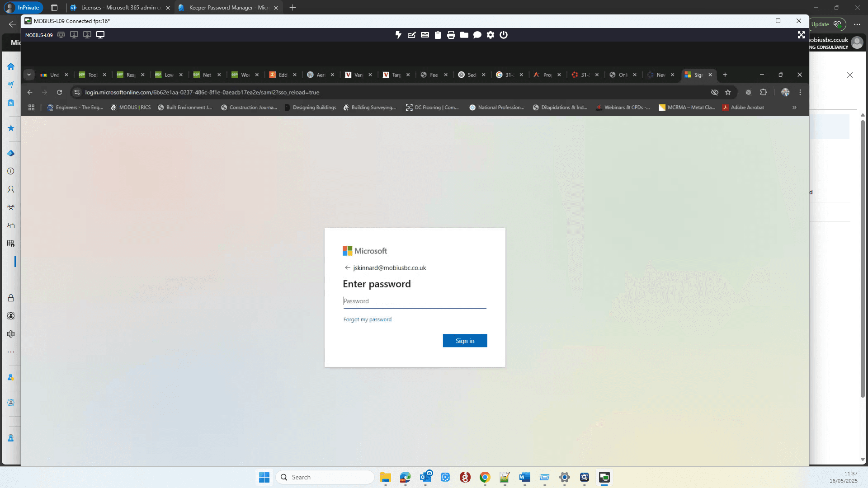Switch to the 'Aeri' Chrome tab

[321, 75]
